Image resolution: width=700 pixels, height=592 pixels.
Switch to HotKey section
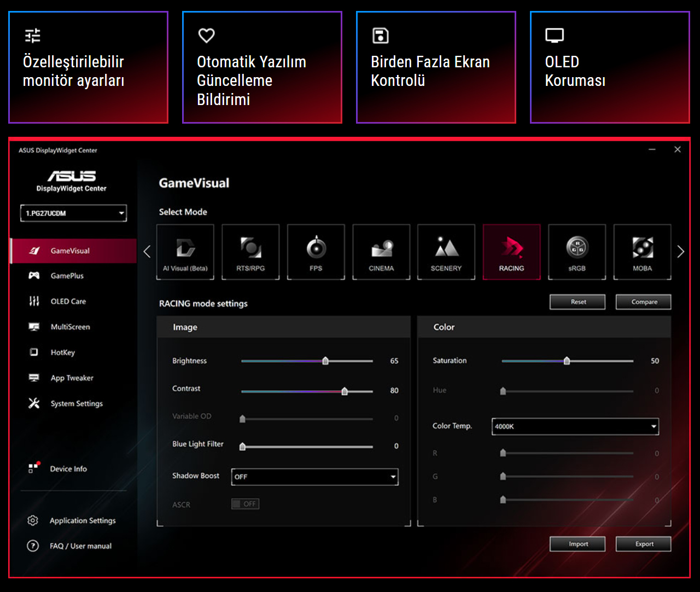[x=73, y=352]
